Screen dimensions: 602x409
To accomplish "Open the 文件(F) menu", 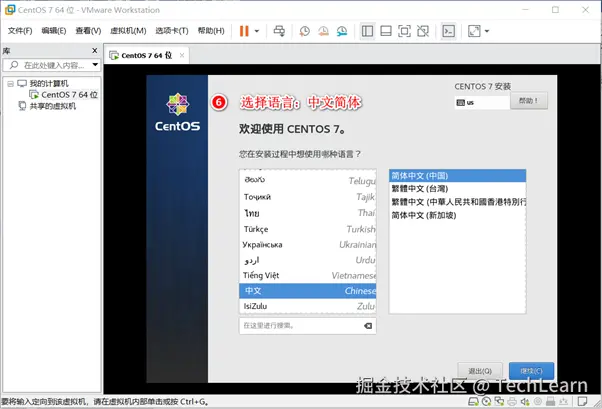I will pyautogui.click(x=20, y=31).
